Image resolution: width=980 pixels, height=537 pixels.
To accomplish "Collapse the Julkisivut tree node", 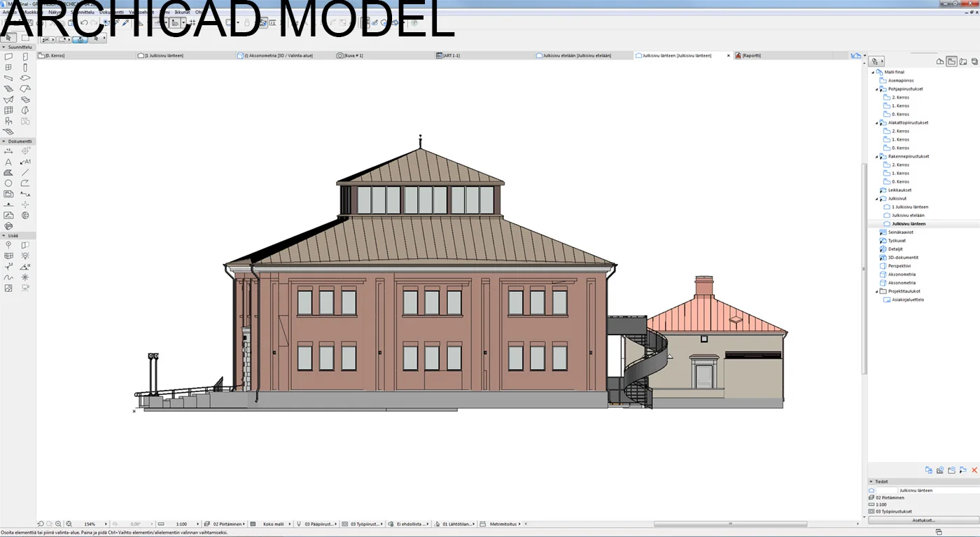I will point(876,199).
